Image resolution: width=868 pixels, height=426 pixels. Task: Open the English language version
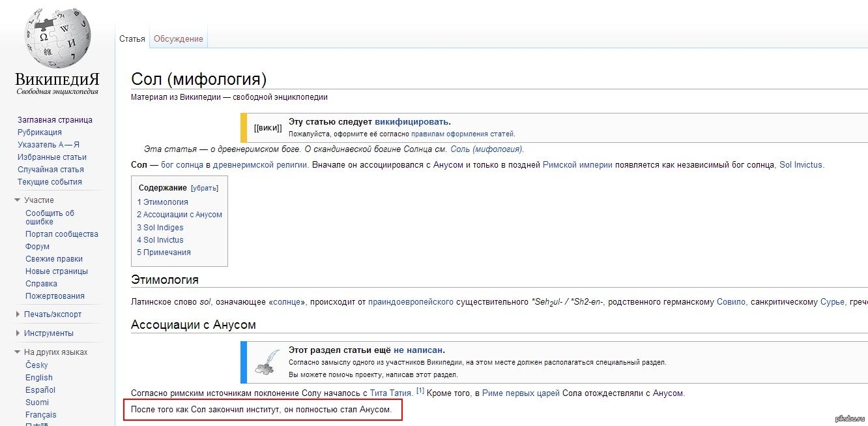[x=39, y=378]
